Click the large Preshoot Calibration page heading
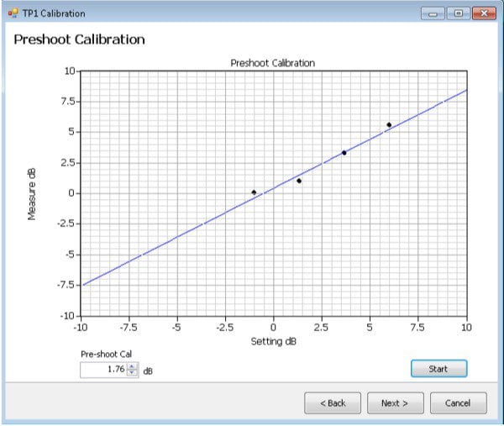Screen dimensions: 504x426 click(x=78, y=39)
